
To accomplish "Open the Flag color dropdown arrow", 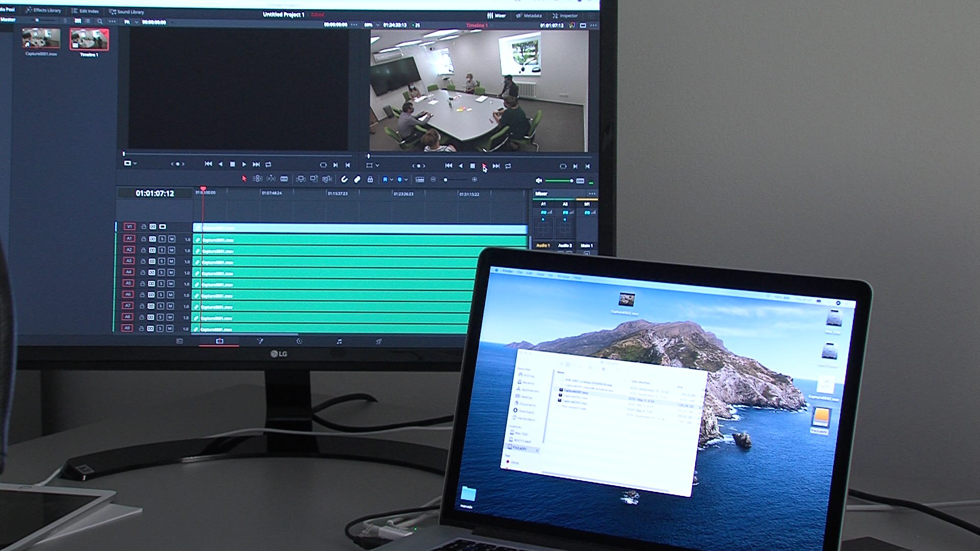I will [x=391, y=180].
